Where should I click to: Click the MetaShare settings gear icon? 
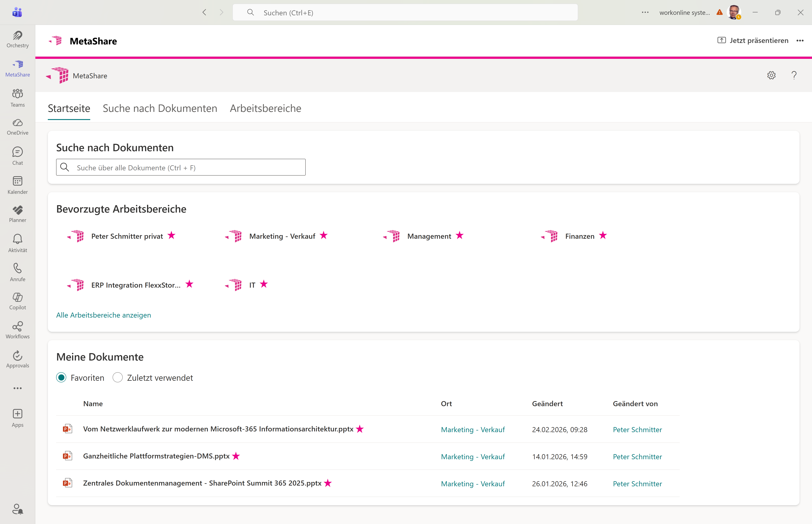[771, 75]
